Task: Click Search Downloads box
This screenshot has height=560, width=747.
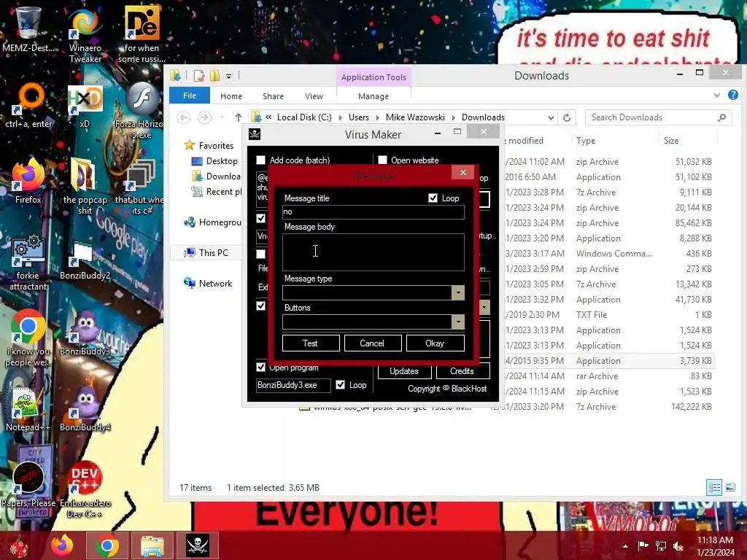Action: point(659,117)
